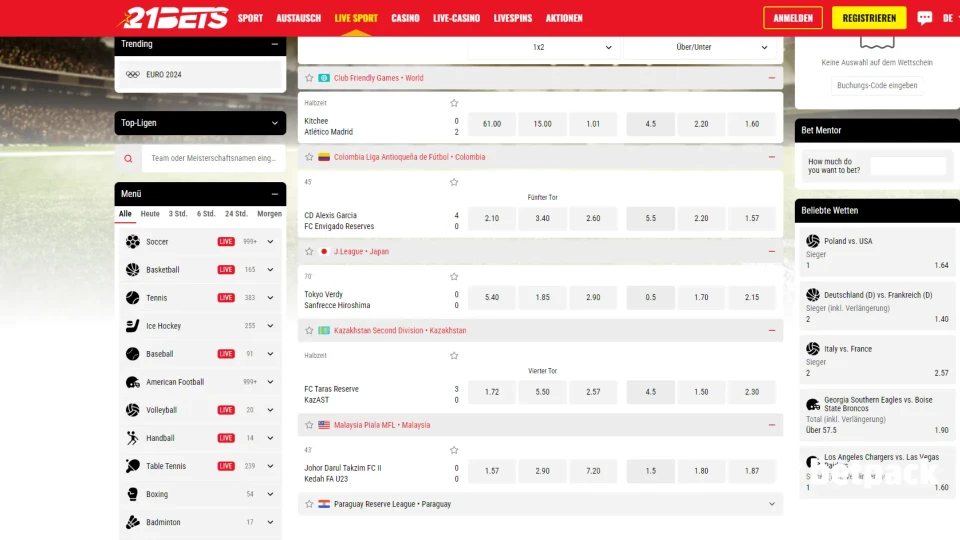
Task: Star the Johor Darul Takzim FC II match
Action: (454, 450)
